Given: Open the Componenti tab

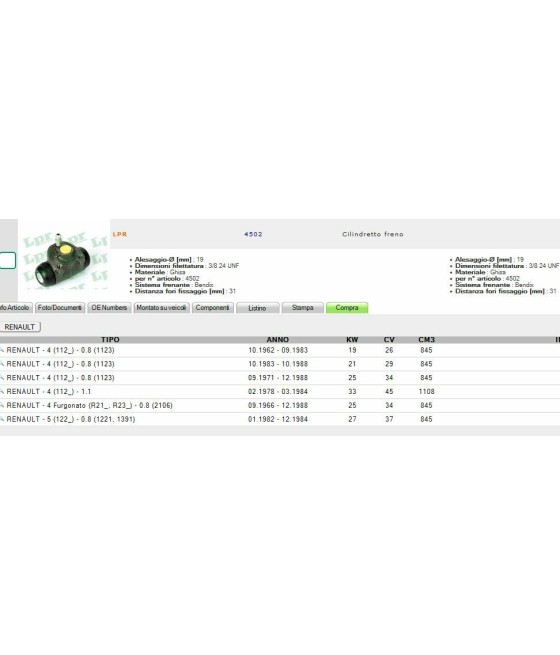Looking at the screenshot, I should pyautogui.click(x=213, y=308).
